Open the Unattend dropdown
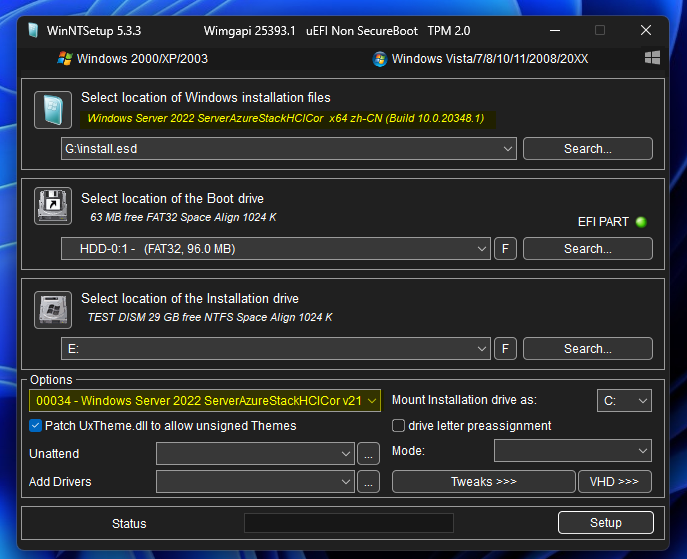 [x=255, y=453]
